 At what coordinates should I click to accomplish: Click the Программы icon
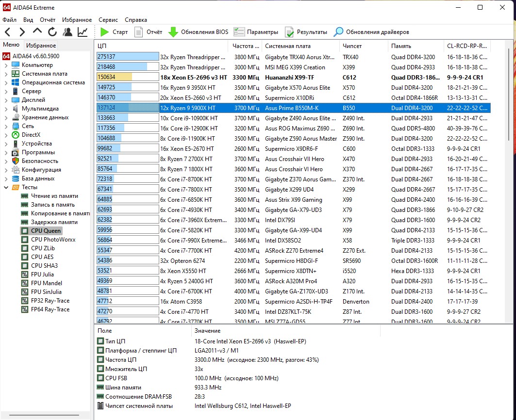16,152
